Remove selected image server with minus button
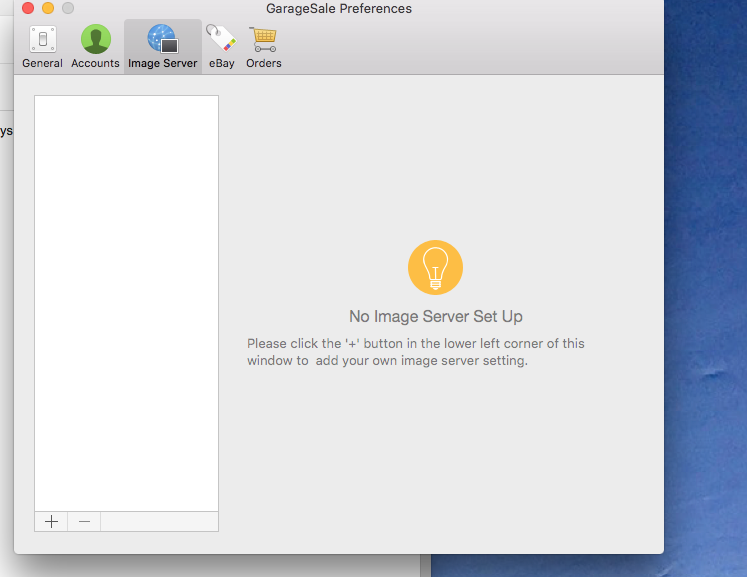 pyautogui.click(x=84, y=522)
